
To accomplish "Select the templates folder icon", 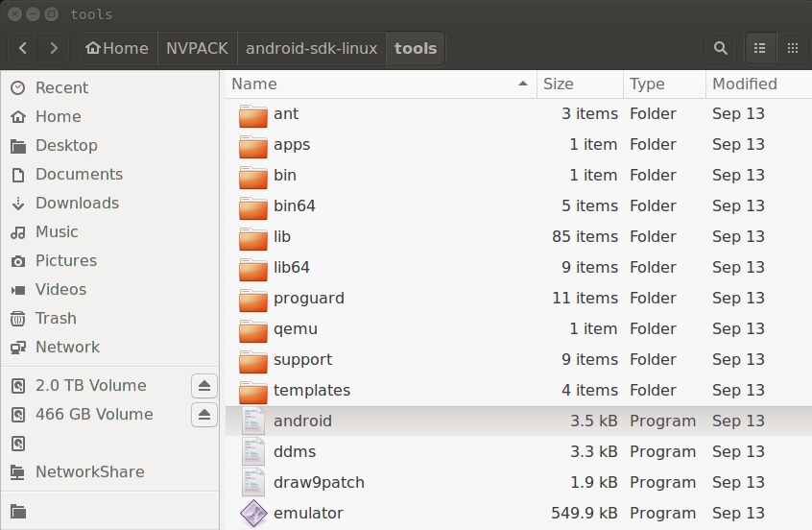I will (253, 392).
